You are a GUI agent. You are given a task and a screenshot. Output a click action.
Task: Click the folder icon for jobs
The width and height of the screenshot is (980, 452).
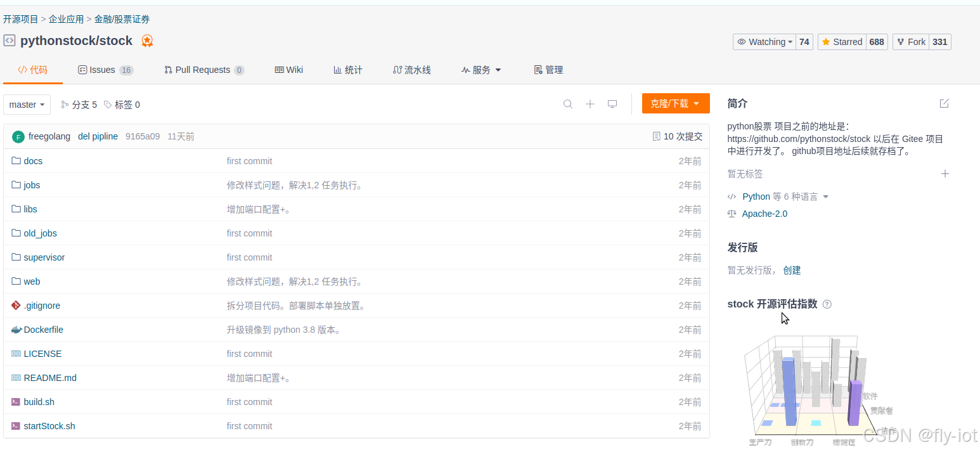(16, 185)
